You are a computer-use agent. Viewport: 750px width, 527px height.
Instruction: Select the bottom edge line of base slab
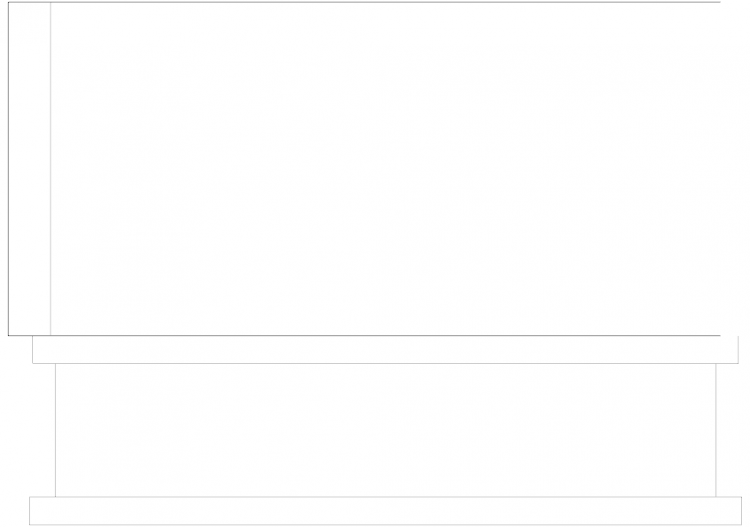pos(386,525)
